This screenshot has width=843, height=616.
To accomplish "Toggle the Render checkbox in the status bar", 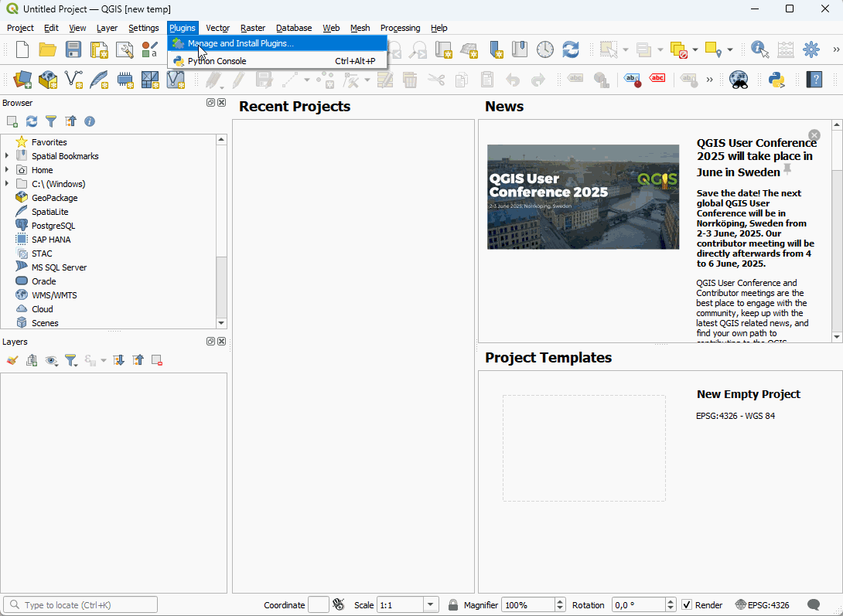I will [687, 604].
